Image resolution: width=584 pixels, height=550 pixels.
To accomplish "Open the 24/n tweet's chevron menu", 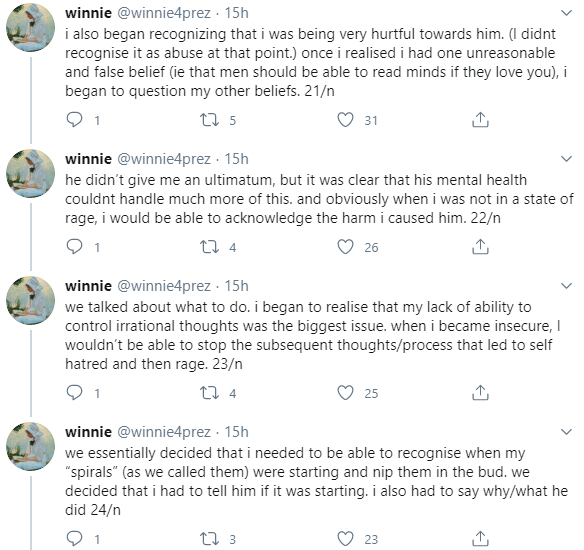I will click(566, 432).
